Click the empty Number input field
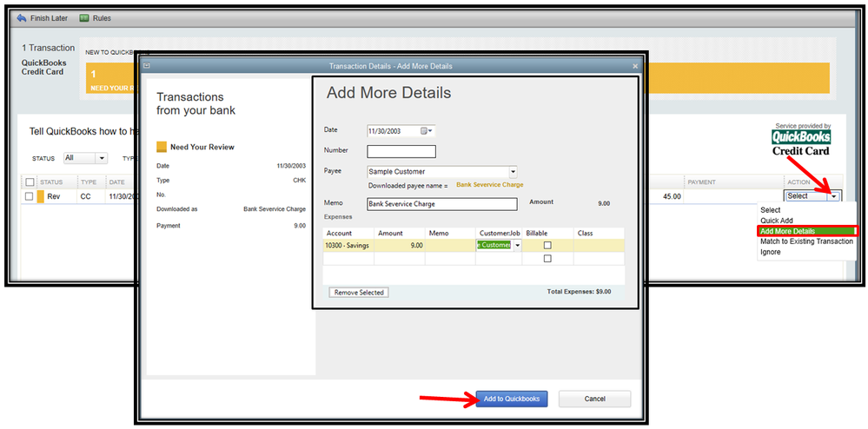Screen dimensions: 868x429 click(401, 151)
